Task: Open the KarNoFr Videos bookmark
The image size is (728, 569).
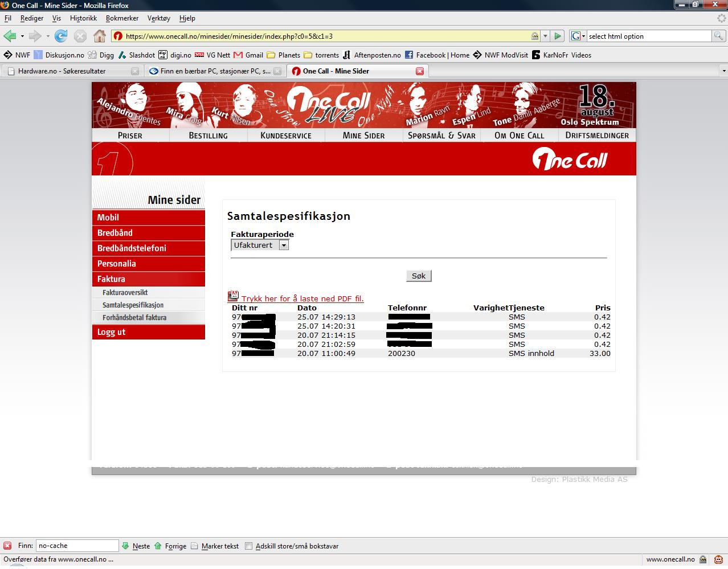Action: 562,55
